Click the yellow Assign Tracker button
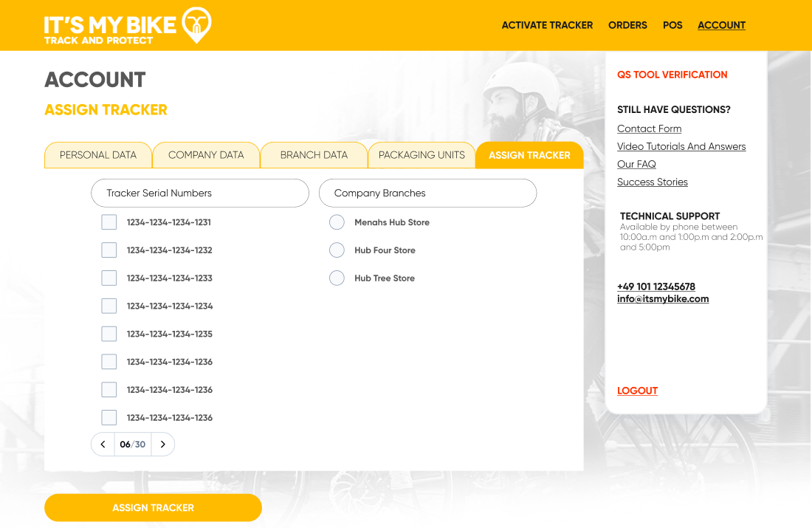The height and width of the screenshot is (528, 812). (153, 508)
